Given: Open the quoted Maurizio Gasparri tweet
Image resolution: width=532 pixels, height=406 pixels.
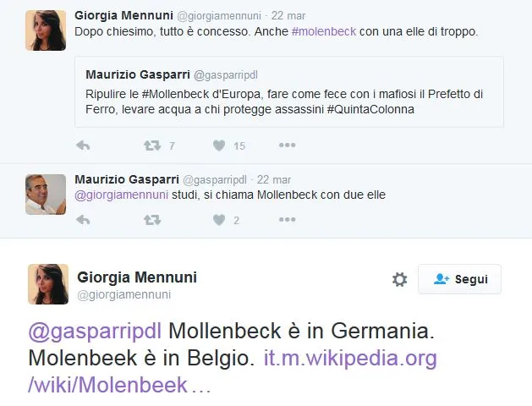Looking at the screenshot, I should [289, 92].
